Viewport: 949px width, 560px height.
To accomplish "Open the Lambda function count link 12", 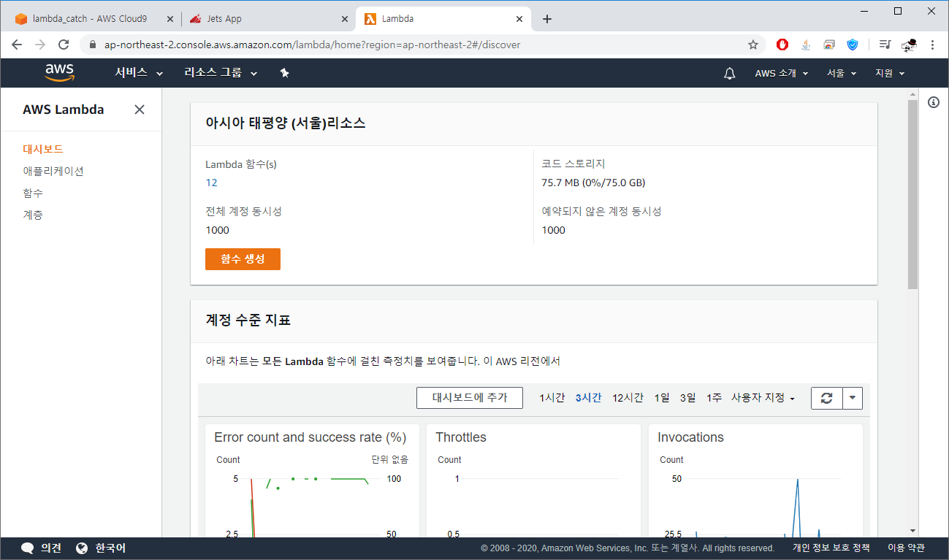I will (x=211, y=183).
